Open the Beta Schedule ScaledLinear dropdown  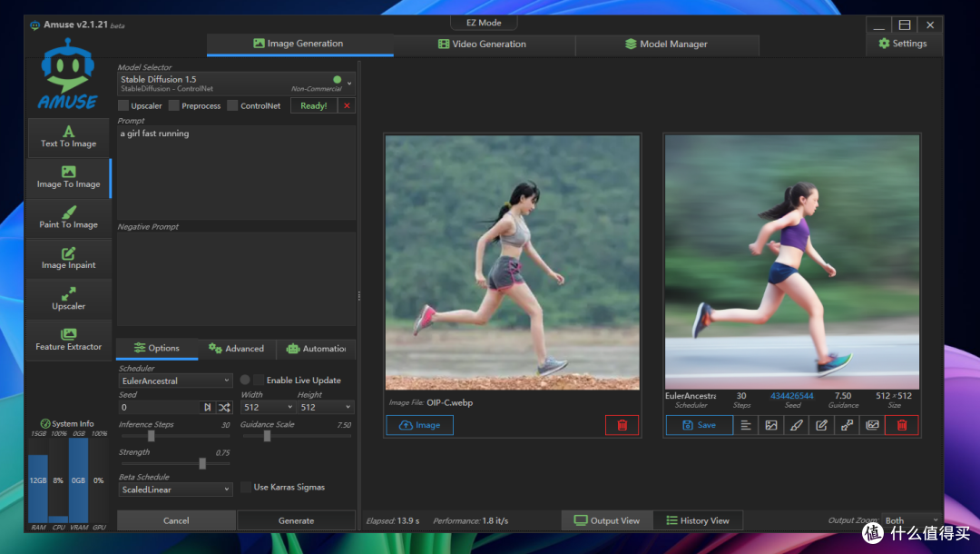coord(175,490)
